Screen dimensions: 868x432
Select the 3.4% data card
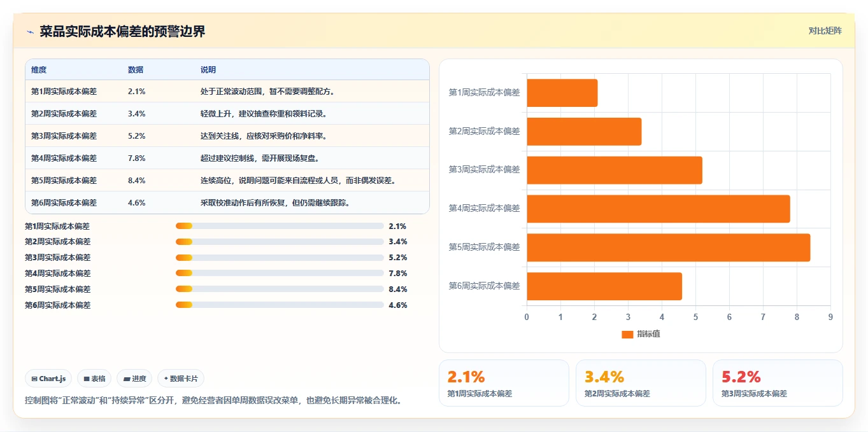641,383
